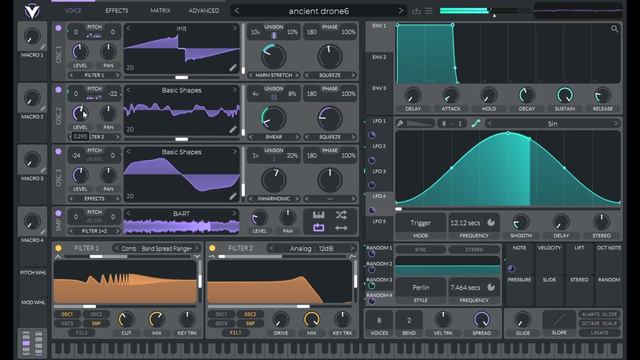Click the SLOPE glide curve display
This screenshot has height=360, width=640.
(559, 320)
